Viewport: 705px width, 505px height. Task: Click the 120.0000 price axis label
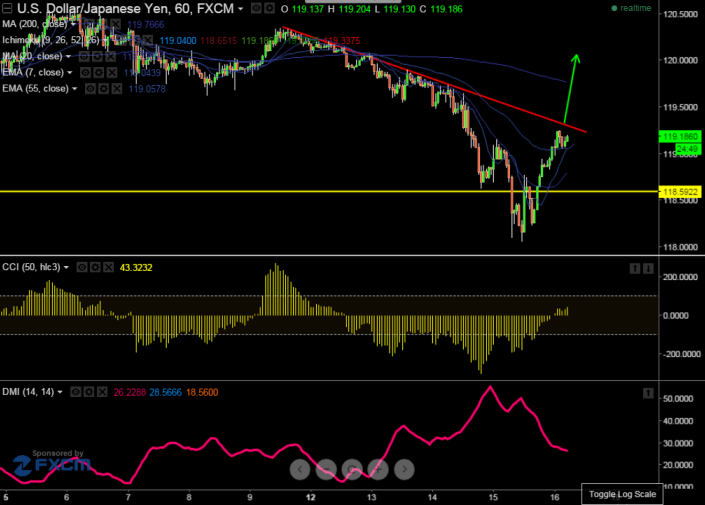[x=681, y=60]
